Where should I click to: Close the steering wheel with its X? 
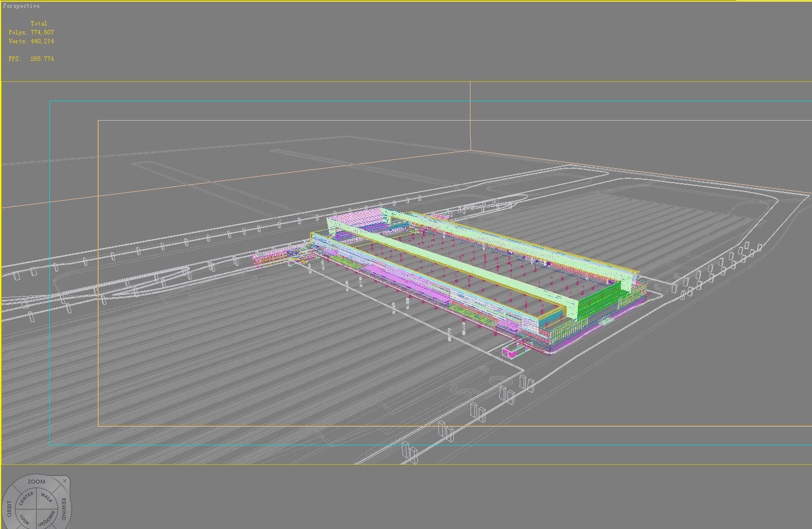point(65,481)
